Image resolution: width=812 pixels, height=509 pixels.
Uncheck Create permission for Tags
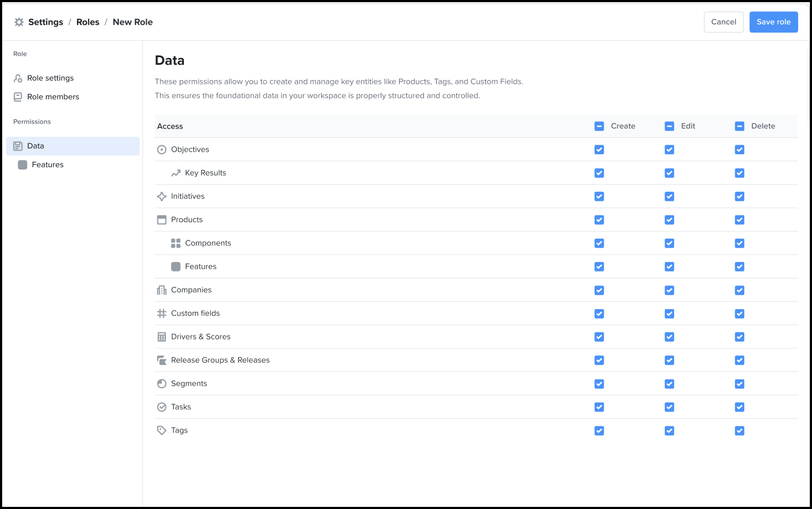pyautogui.click(x=599, y=431)
